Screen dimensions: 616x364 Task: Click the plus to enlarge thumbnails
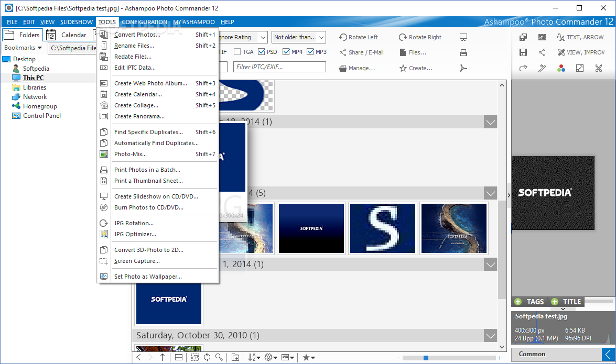500,358
